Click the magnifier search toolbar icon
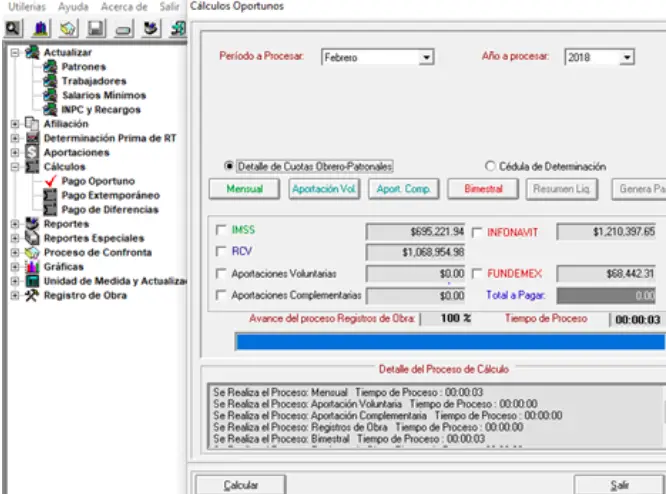 (13, 28)
